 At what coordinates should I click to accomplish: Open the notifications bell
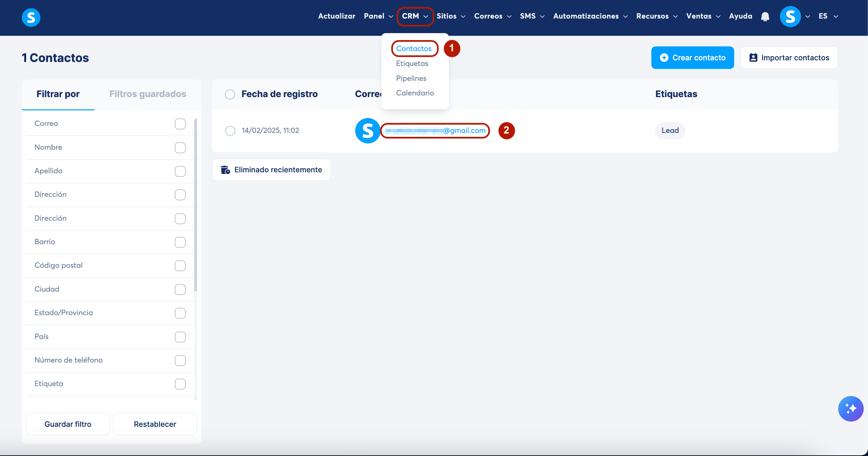coord(765,17)
